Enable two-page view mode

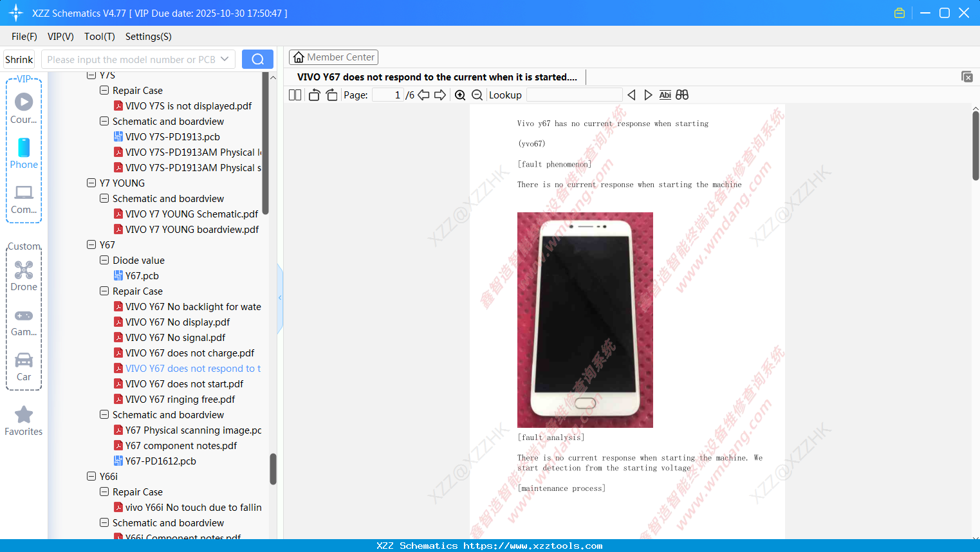coord(295,95)
